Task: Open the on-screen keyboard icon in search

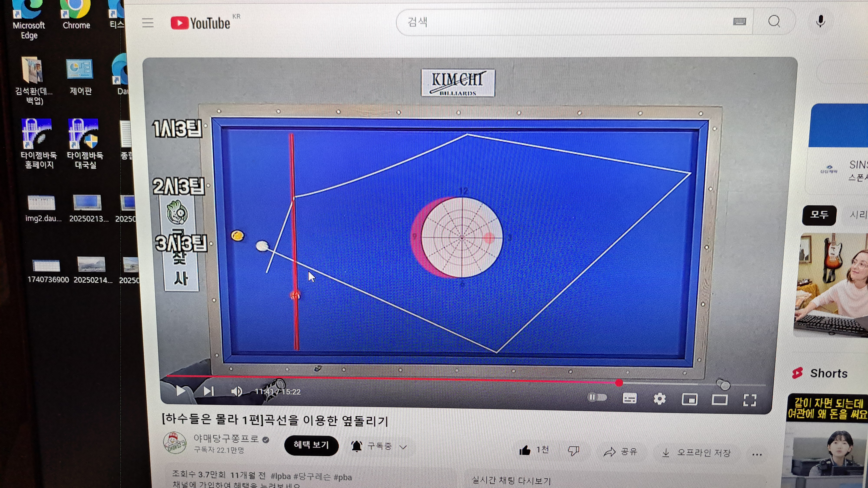Action: [740, 21]
